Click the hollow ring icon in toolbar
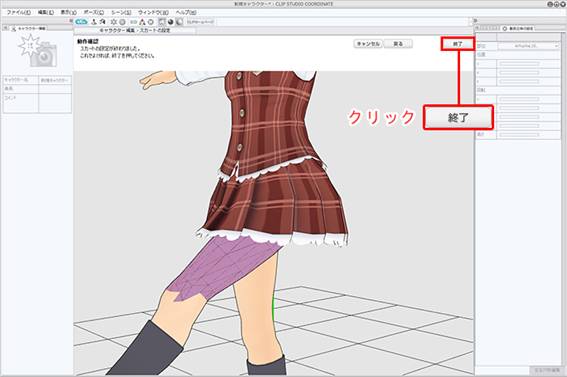 [x=151, y=22]
